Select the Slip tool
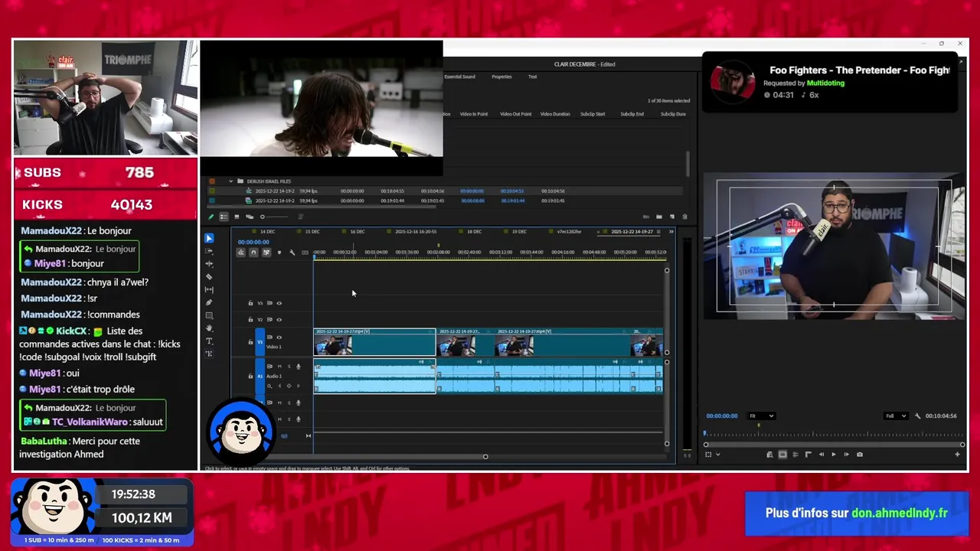This screenshot has height=551, width=980. point(209,289)
